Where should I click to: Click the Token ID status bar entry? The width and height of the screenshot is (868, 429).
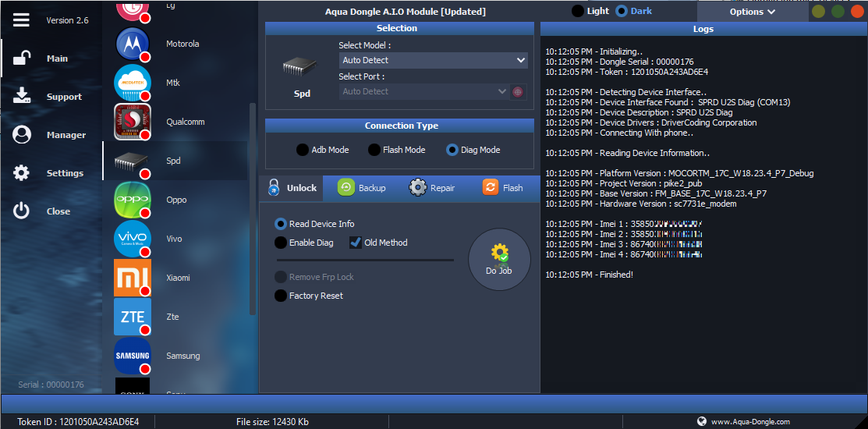click(x=78, y=422)
